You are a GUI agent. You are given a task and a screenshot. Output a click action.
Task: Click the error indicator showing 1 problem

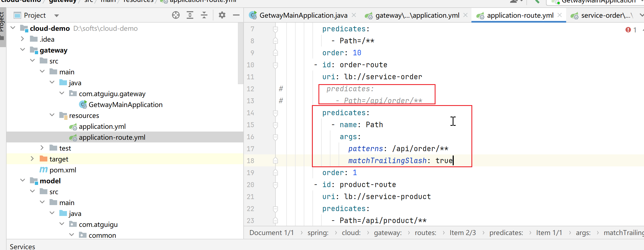click(x=631, y=30)
